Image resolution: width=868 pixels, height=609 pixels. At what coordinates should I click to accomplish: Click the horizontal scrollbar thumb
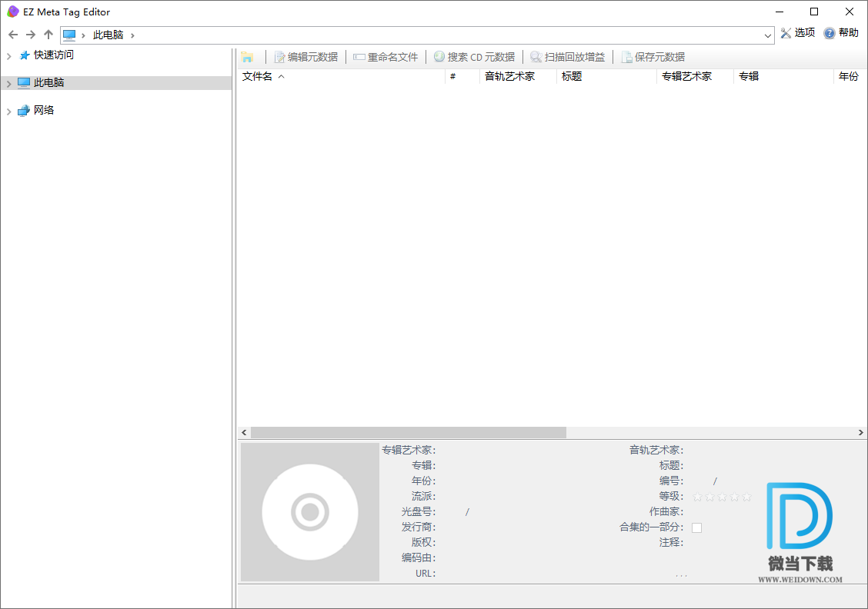tap(409, 433)
